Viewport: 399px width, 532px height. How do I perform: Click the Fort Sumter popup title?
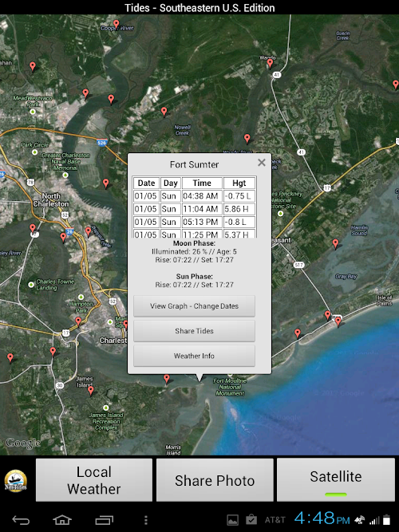[194, 164]
